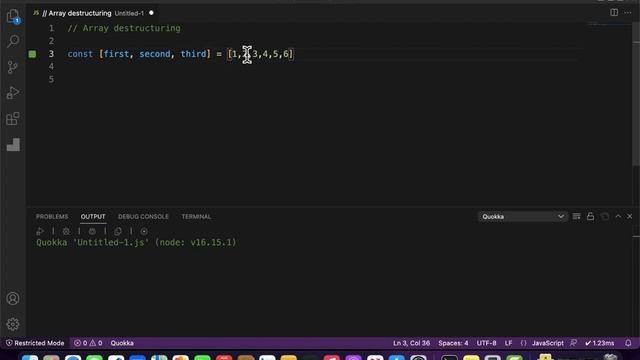Click the green Quokka indicator on line 3
The height and width of the screenshot is (360, 640).
tap(32, 54)
